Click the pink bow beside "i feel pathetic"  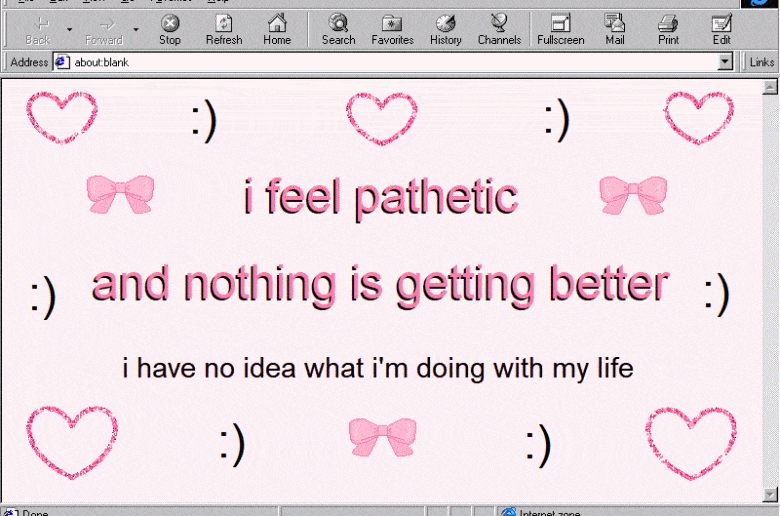pyautogui.click(x=120, y=194)
